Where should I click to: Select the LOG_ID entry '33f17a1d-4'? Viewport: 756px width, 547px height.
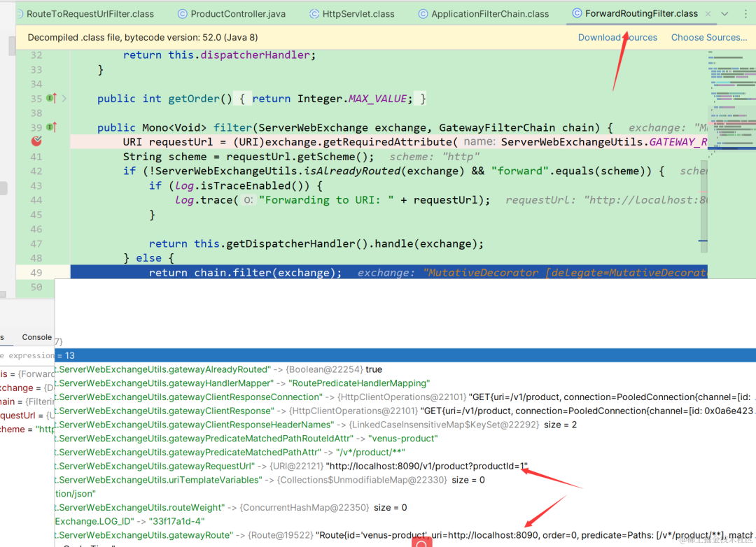pos(405,521)
